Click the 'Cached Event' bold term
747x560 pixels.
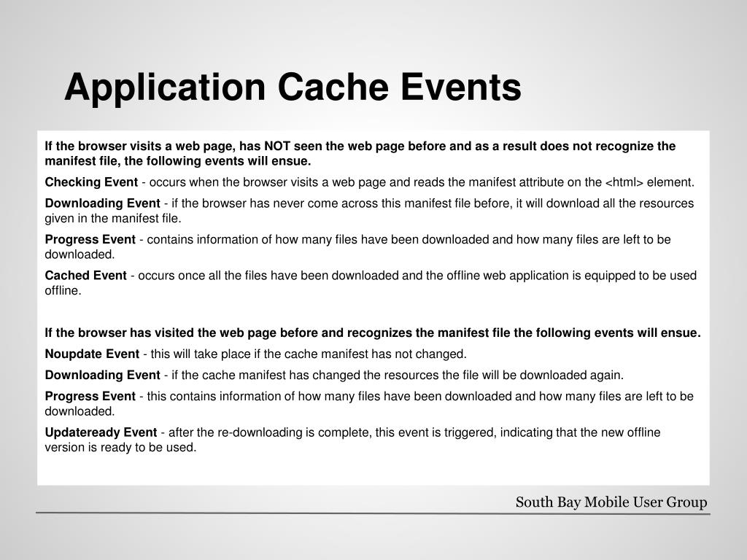pyautogui.click(x=86, y=275)
